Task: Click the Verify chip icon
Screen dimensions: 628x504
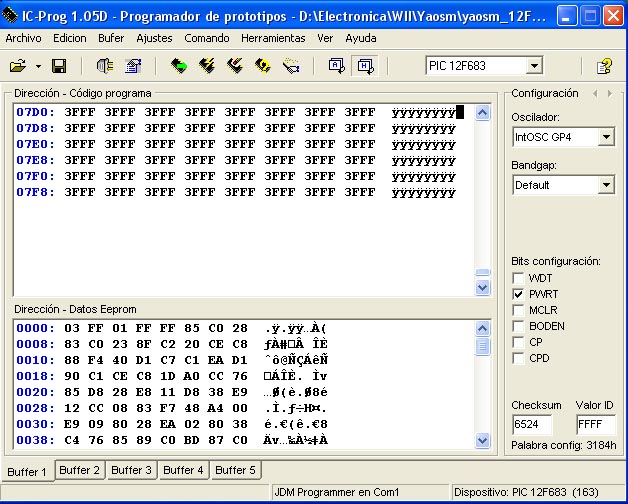Action: pyautogui.click(x=263, y=66)
